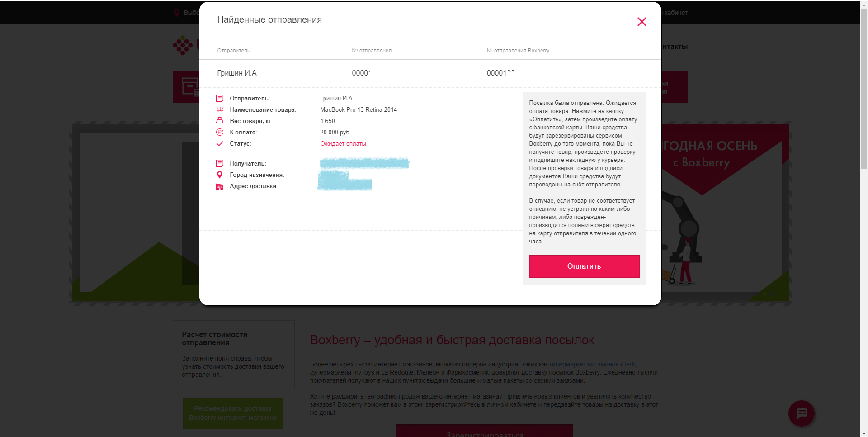
Task: Click the recipient icon next to Получатель
Action: (x=220, y=163)
